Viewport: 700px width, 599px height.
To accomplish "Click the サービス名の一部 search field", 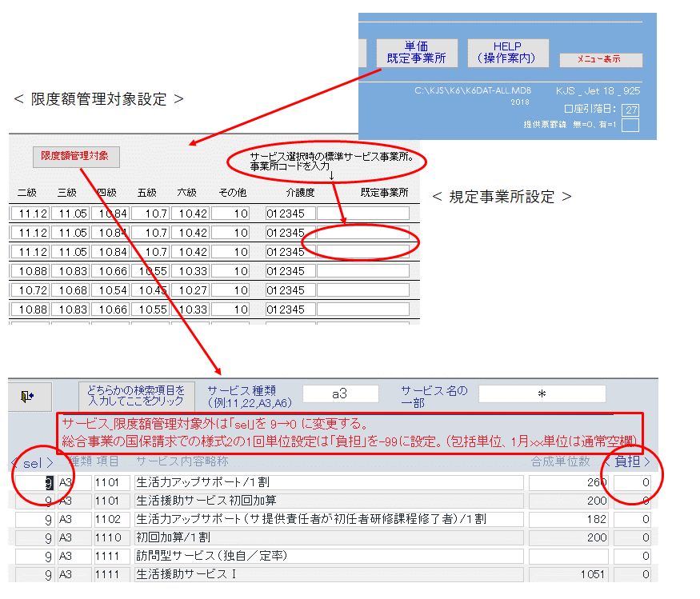I will click(542, 393).
